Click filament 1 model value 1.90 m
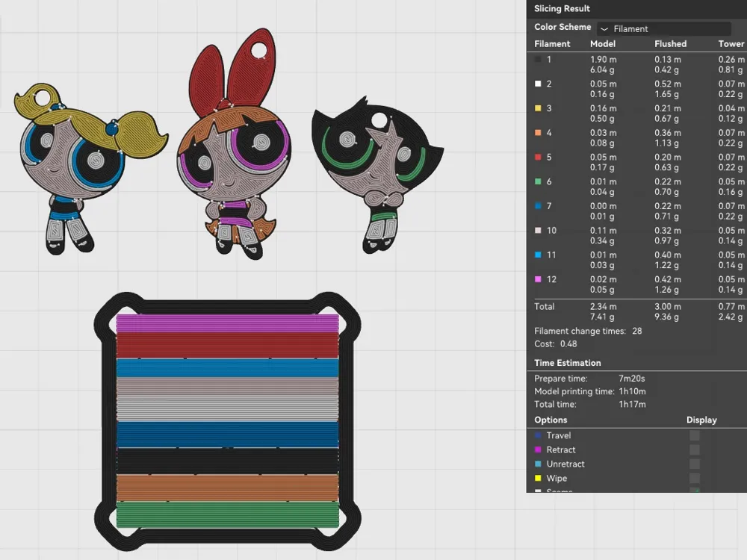Viewport: 747px width, 560px height. [x=603, y=60]
